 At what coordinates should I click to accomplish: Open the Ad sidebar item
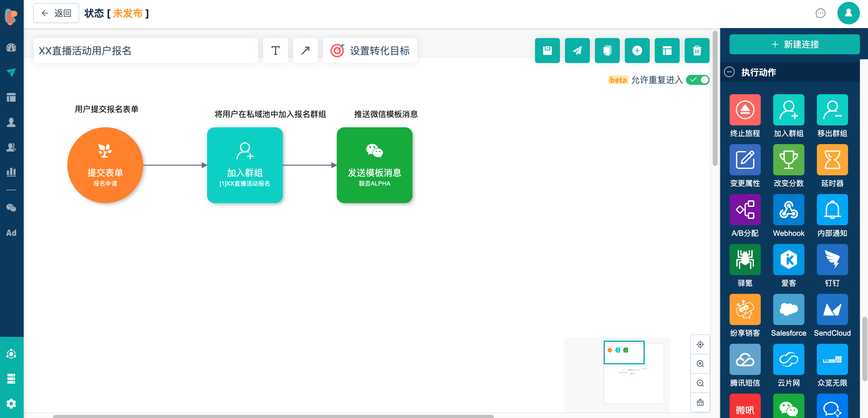(11, 233)
